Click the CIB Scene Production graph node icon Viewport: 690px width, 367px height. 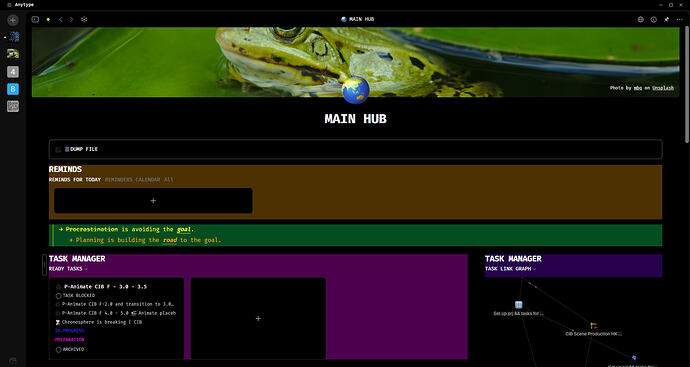pyautogui.click(x=594, y=326)
